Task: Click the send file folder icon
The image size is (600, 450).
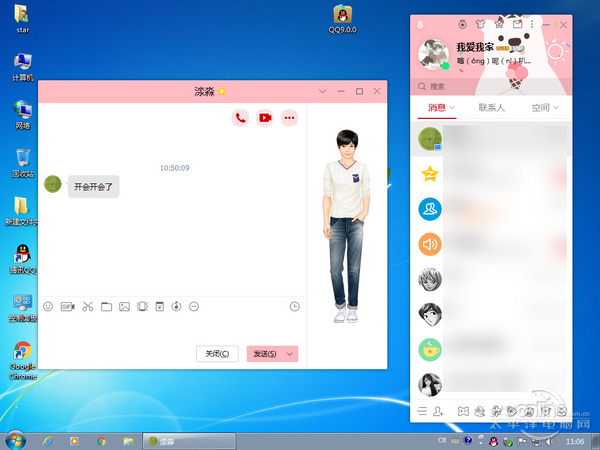Action: tap(106, 307)
